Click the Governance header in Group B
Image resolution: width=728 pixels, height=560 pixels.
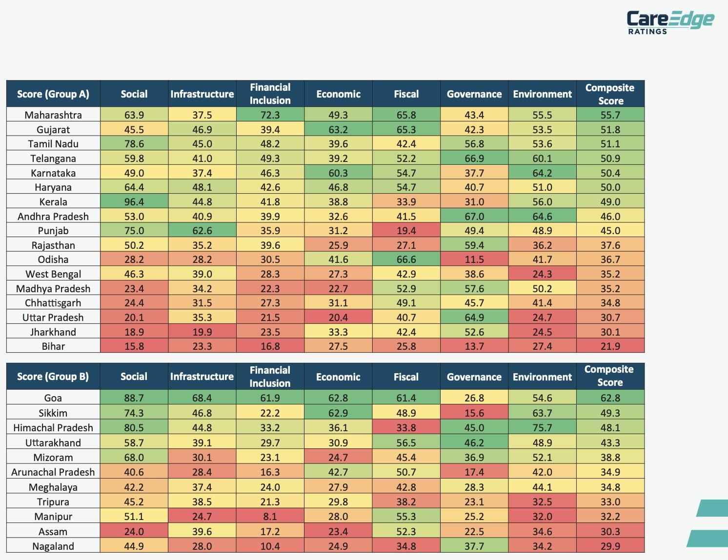pos(474,377)
